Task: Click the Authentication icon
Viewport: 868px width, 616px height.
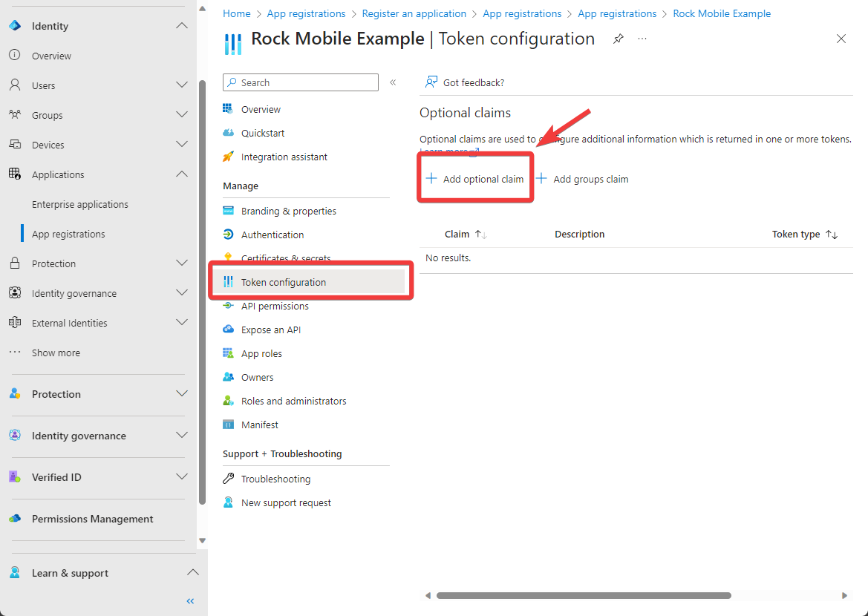Action: point(228,234)
